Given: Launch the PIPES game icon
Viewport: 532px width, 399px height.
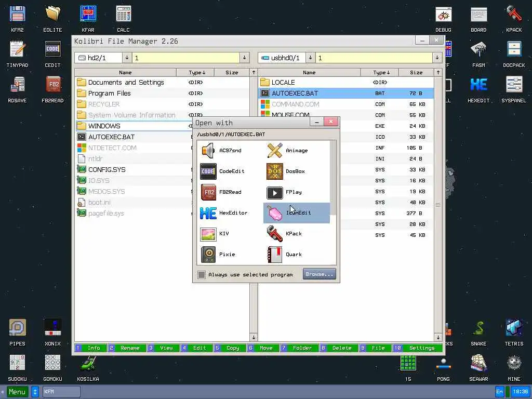Looking at the screenshot, I should [x=17, y=332].
